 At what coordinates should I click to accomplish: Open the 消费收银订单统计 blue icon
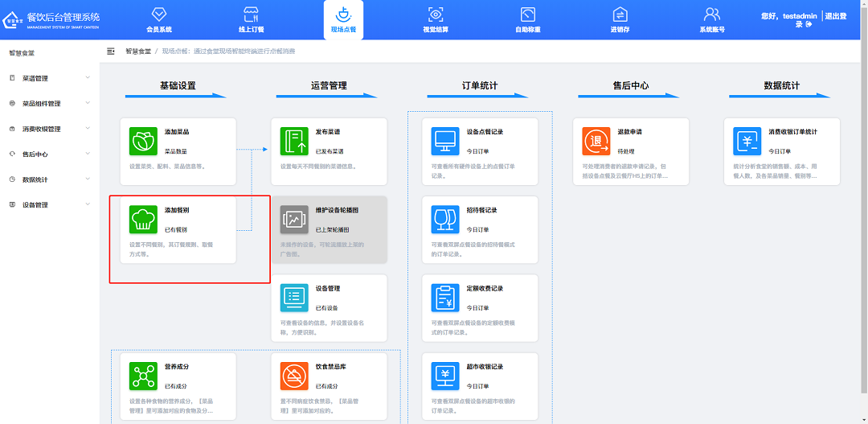click(747, 141)
